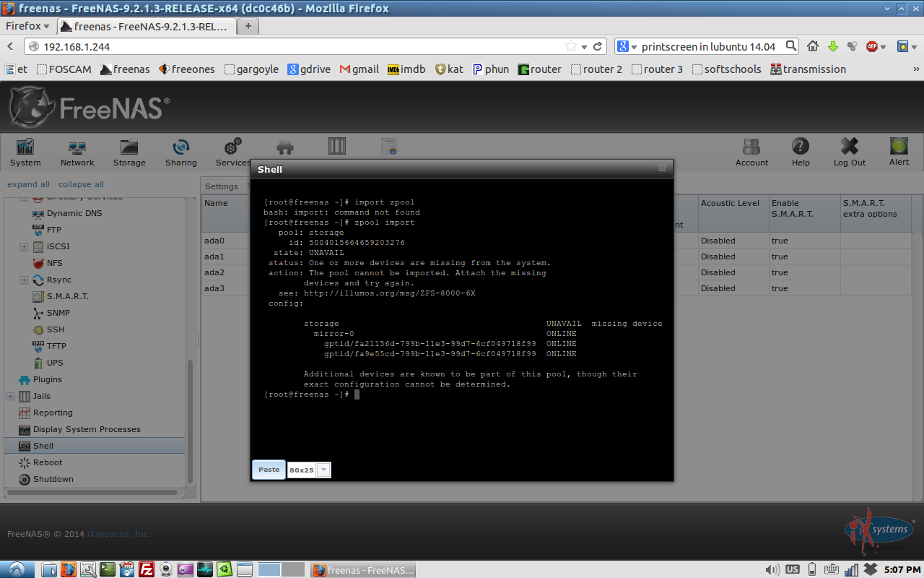Select SNMP in the services tree

click(x=59, y=313)
